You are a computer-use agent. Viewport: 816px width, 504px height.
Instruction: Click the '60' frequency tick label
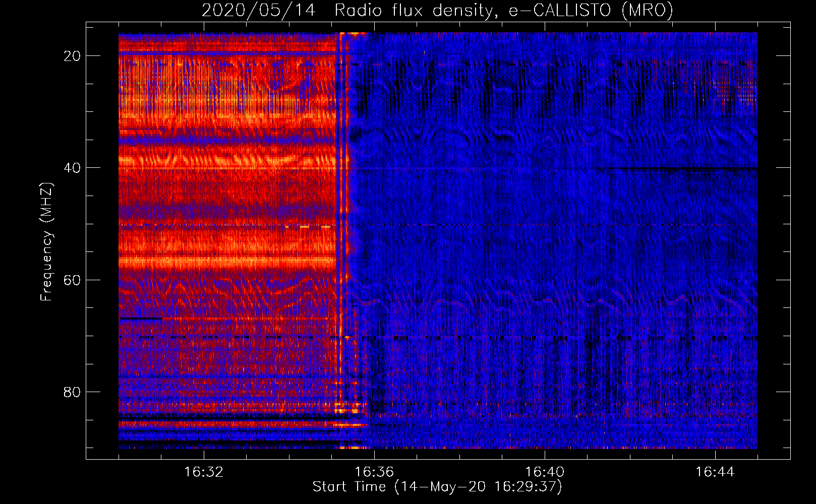click(73, 280)
